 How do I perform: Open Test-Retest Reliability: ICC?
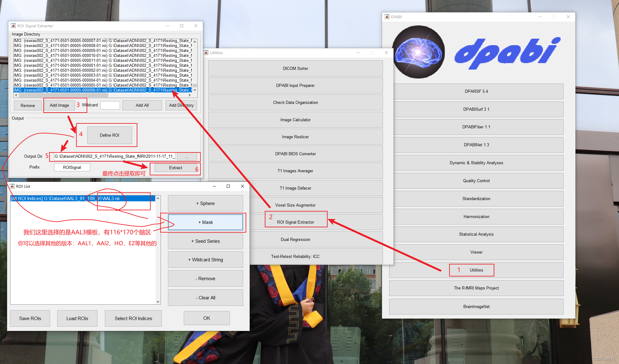pos(295,256)
